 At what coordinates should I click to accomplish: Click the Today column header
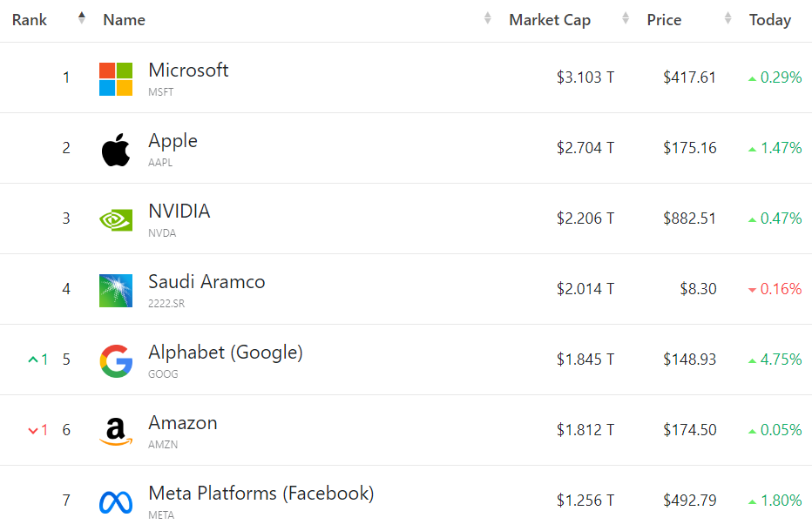(769, 20)
